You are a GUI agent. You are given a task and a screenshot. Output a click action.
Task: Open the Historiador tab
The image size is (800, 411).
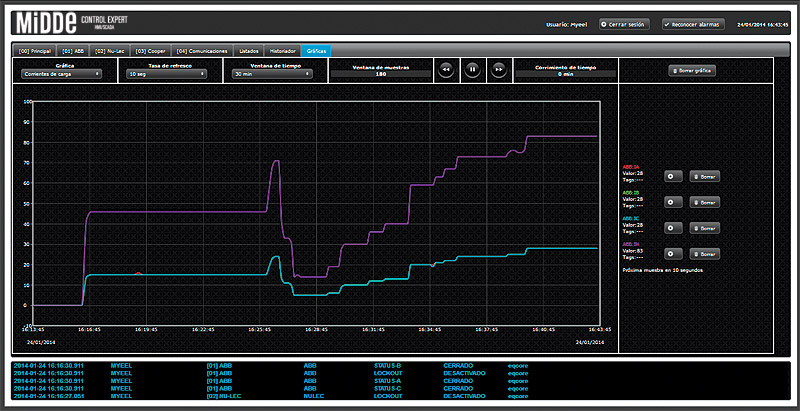(283, 50)
